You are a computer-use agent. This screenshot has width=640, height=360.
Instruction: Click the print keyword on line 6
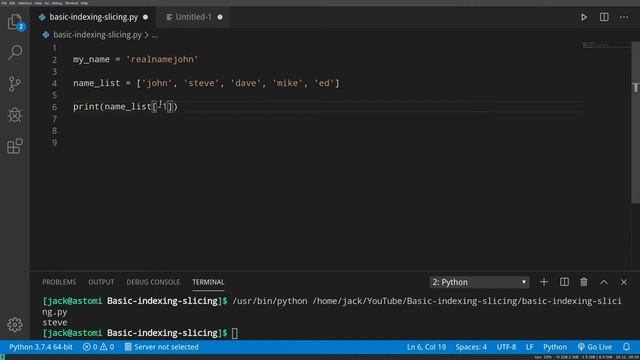tap(86, 107)
